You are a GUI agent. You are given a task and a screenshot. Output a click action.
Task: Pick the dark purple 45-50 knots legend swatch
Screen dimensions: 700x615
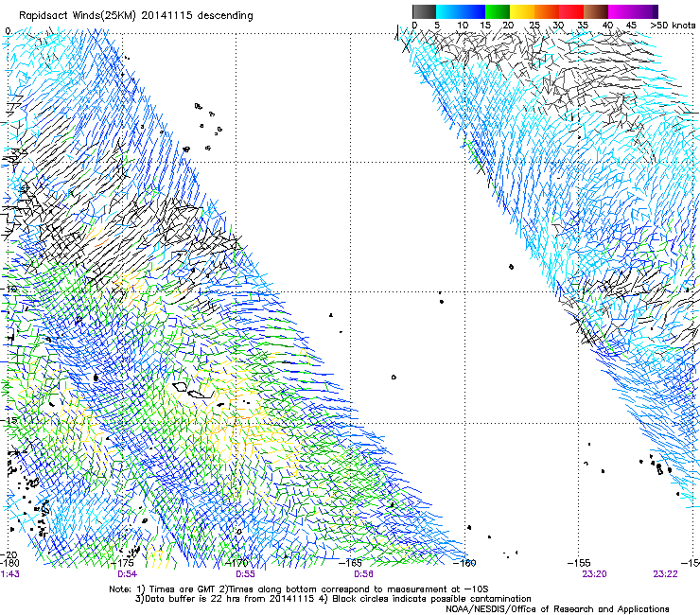[x=645, y=11]
